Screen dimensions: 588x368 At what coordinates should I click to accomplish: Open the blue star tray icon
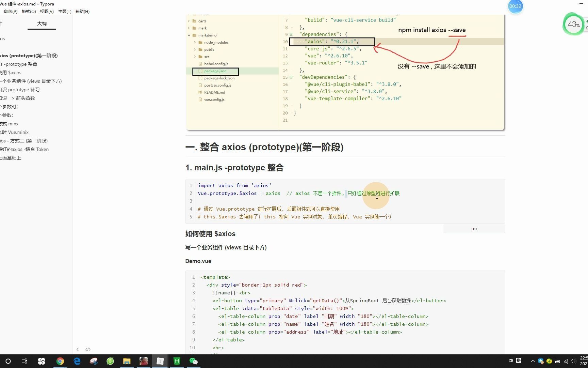pos(541,361)
